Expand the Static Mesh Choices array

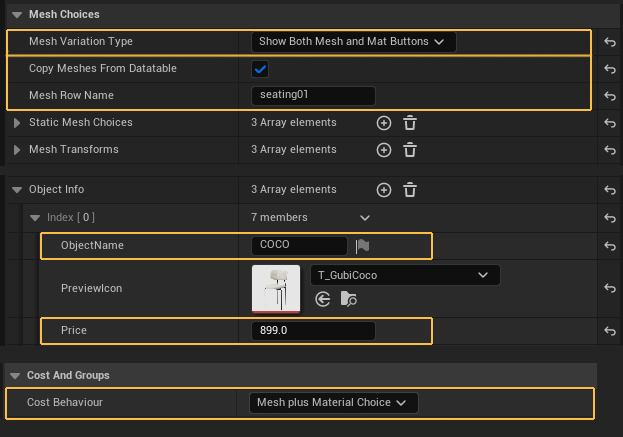[17, 123]
